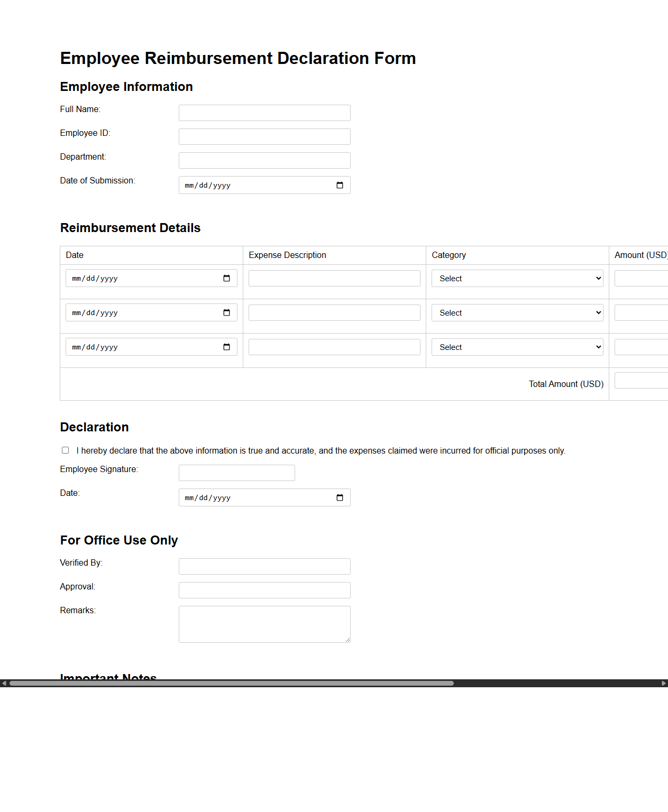Click the horizontal scrollbar left arrow
The width and height of the screenshot is (668, 812).
[4, 683]
